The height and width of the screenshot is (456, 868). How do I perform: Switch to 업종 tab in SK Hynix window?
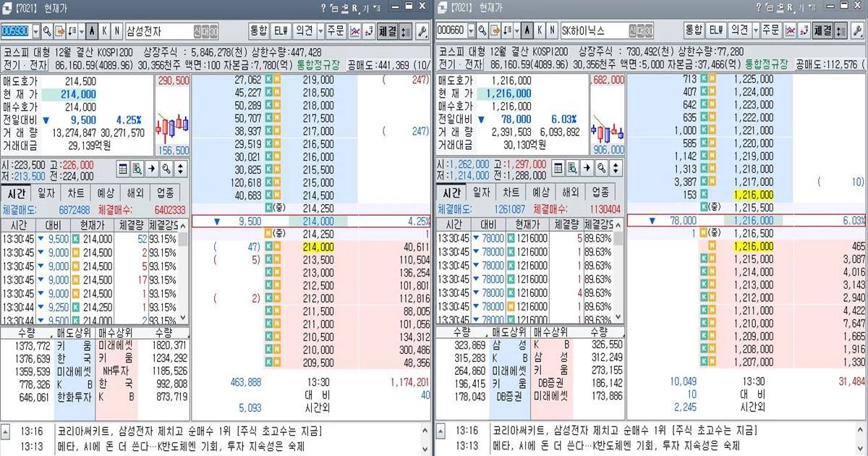[x=600, y=193]
